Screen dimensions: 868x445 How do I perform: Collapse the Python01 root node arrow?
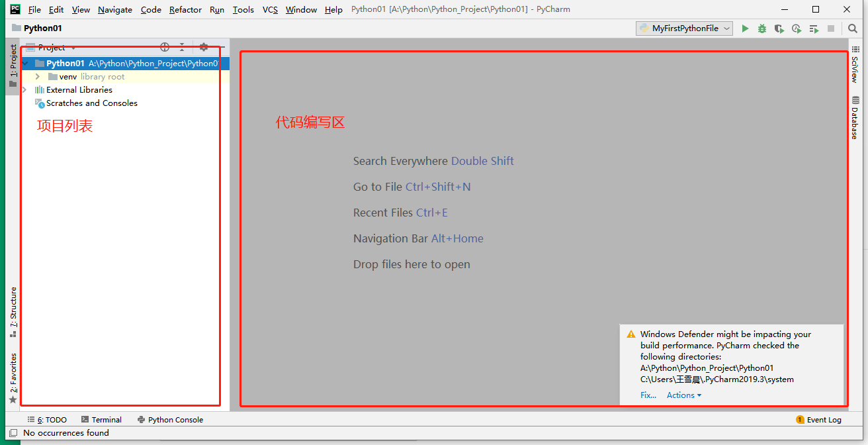coord(26,64)
